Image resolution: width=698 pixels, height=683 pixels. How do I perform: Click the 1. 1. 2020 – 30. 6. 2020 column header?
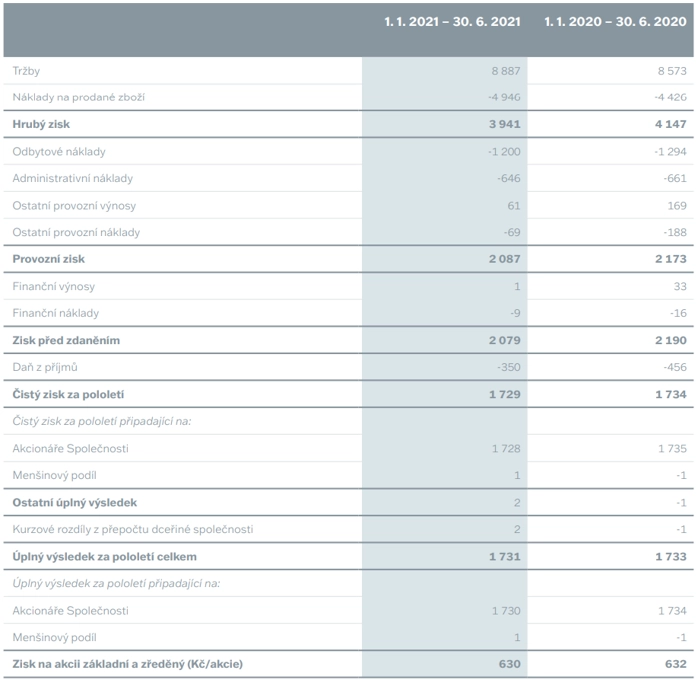(x=615, y=21)
